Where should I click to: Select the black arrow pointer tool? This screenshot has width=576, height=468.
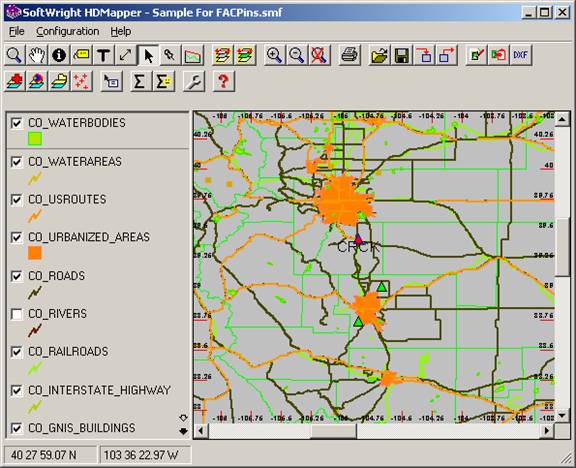[x=148, y=55]
